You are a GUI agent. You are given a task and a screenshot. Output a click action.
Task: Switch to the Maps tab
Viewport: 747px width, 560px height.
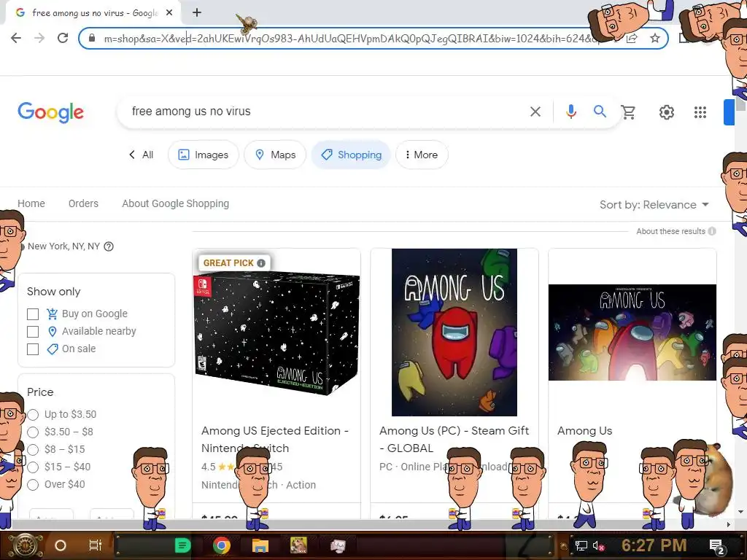(275, 155)
